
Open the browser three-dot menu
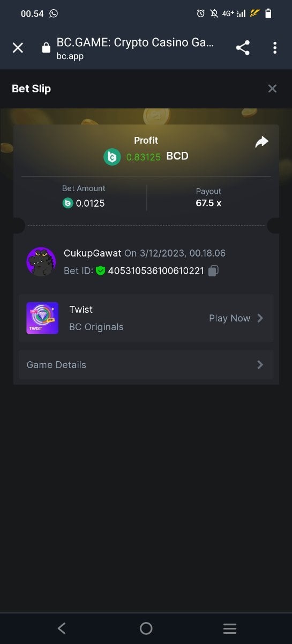[275, 48]
